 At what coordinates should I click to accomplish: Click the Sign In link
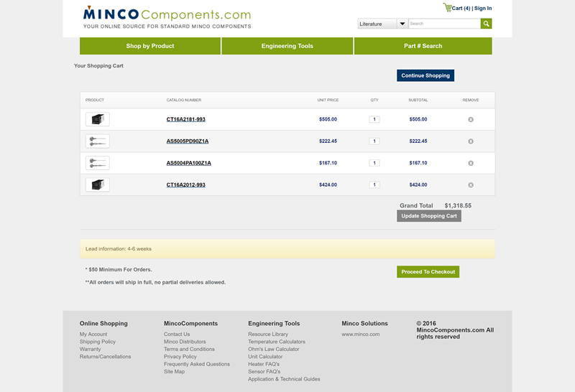(x=483, y=8)
